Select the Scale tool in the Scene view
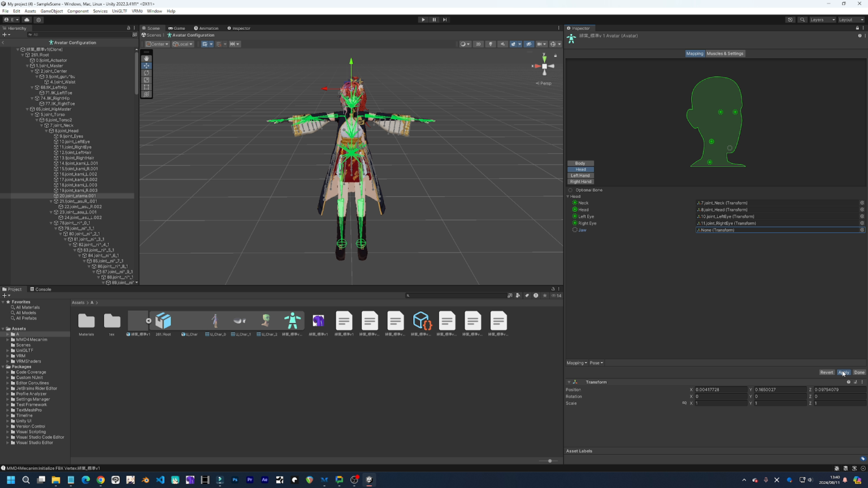The width and height of the screenshot is (868, 488). pyautogui.click(x=146, y=80)
